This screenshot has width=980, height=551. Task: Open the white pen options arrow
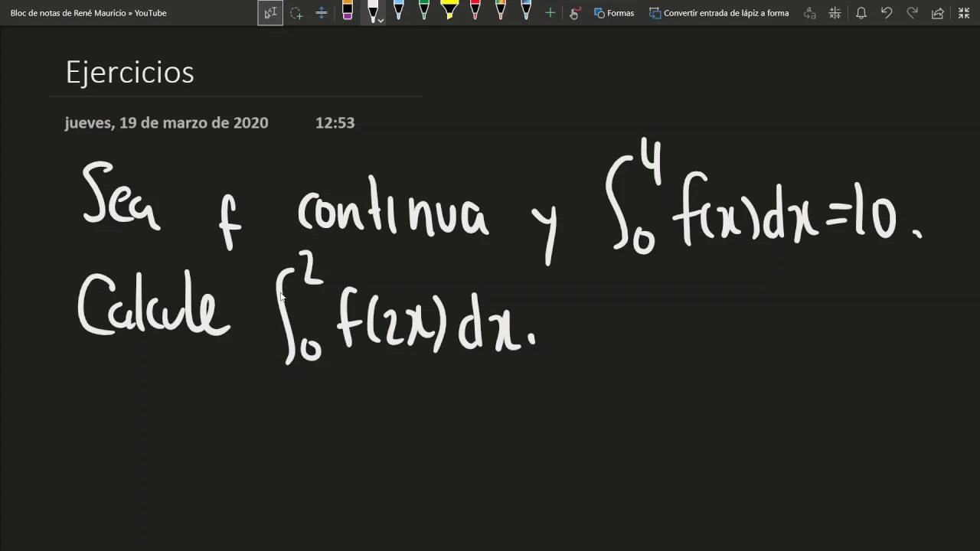381,20
